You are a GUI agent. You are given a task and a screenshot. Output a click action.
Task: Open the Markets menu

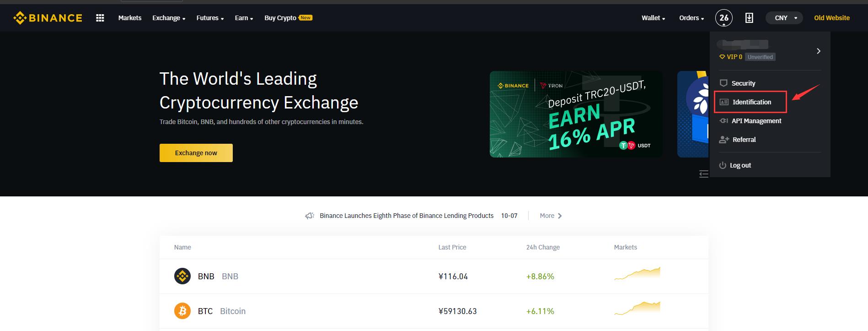tap(130, 18)
